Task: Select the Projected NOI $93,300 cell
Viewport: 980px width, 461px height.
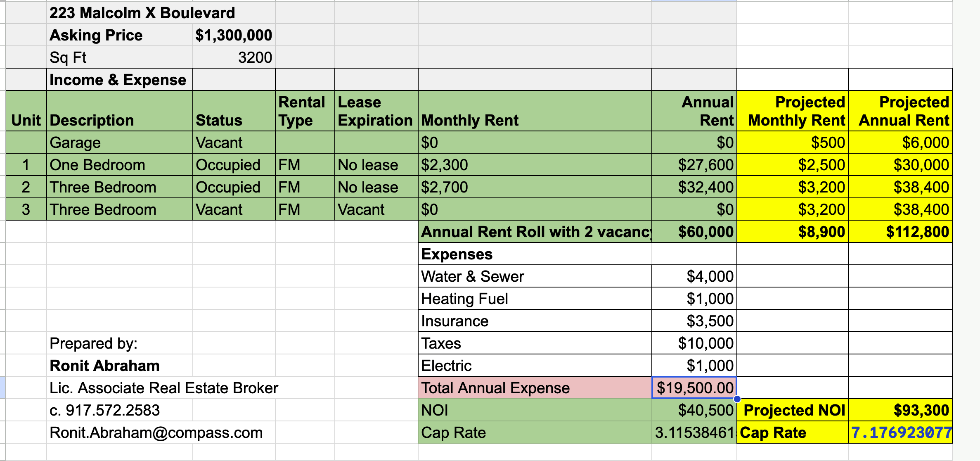Action: (900, 410)
